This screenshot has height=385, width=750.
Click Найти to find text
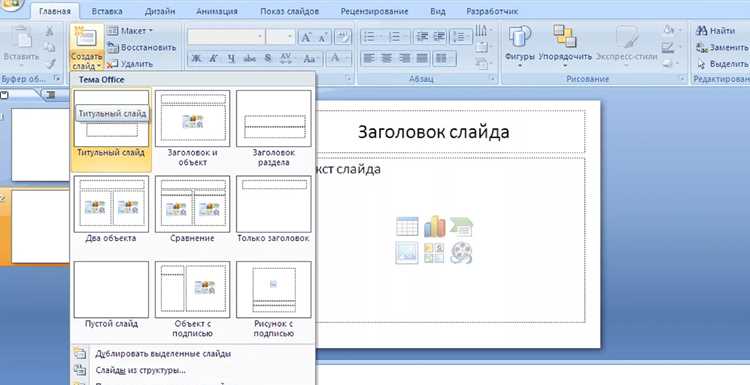point(715,31)
